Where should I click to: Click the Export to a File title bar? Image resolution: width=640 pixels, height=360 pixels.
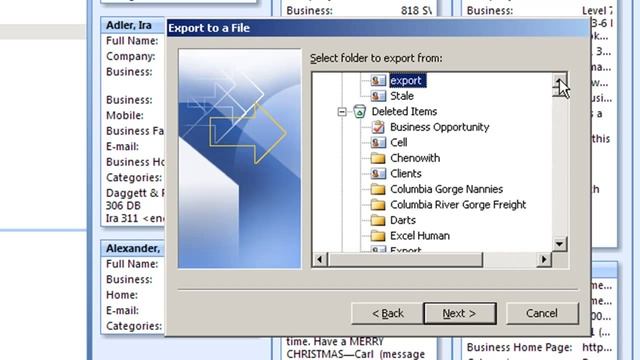[x=378, y=28]
